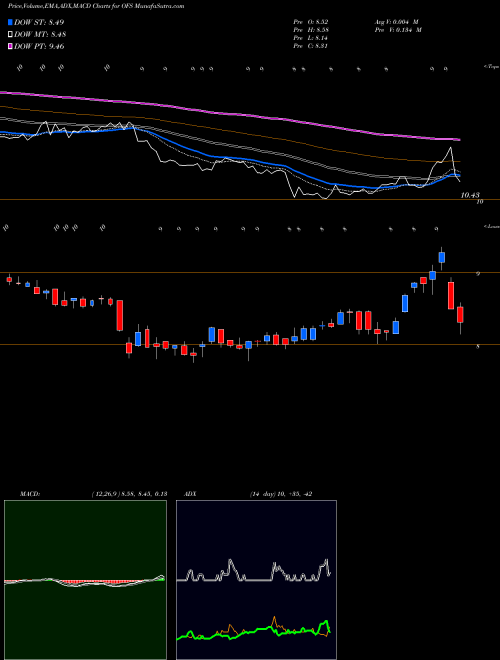Click the ADX panel heading label
Viewport: 500px width, 660px height.
click(x=190, y=494)
